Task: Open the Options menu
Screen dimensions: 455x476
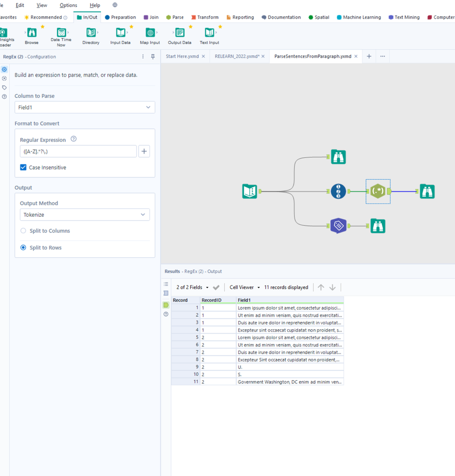Action: 68,5
